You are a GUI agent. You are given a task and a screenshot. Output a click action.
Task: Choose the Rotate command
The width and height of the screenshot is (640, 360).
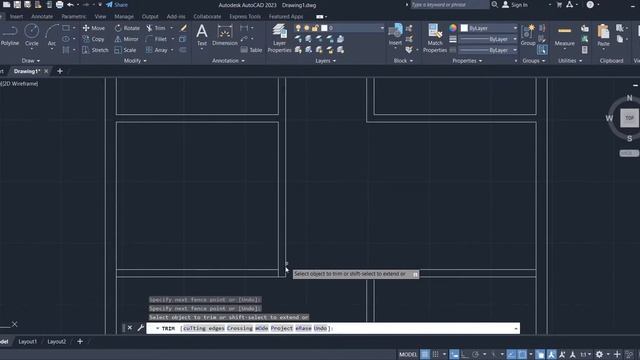[127, 28]
